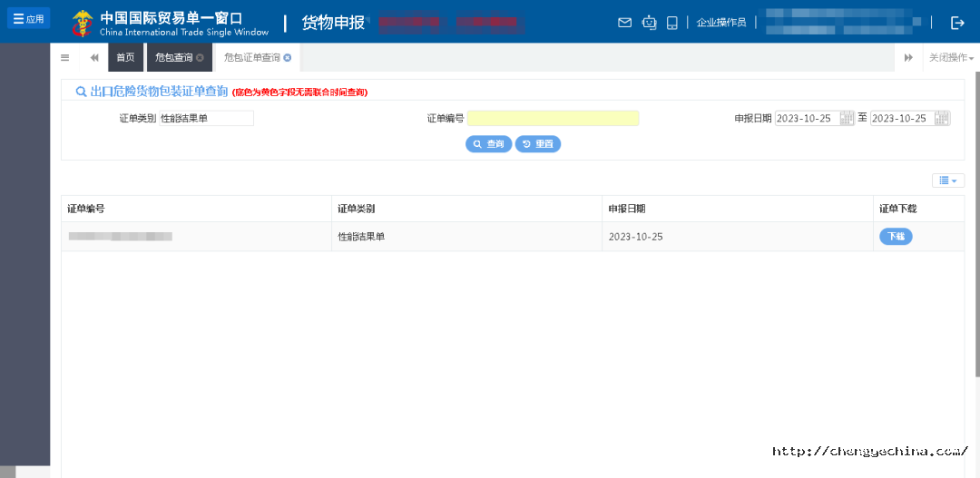980x478 pixels.
Task: Click the 证单下载 column header
Action: pos(918,209)
